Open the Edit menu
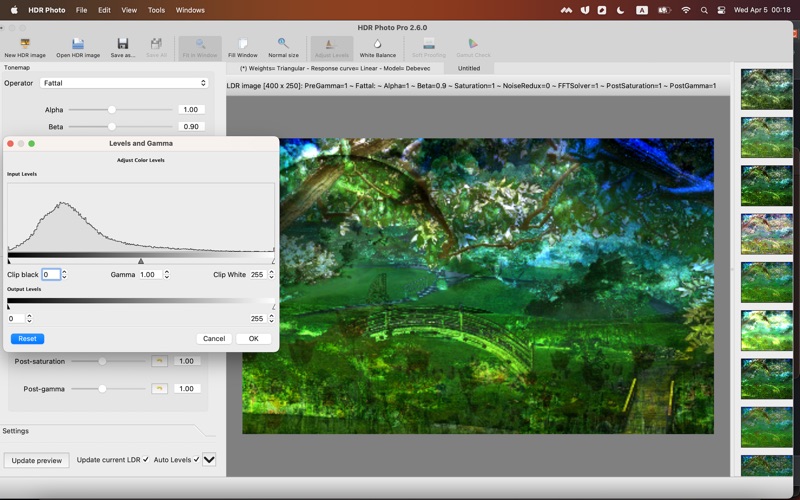The width and height of the screenshot is (800, 500). pyautogui.click(x=105, y=10)
